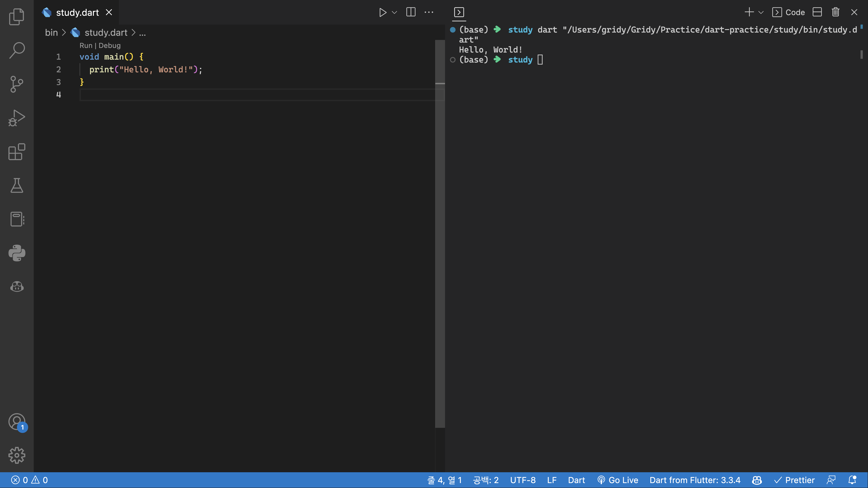
Task: Open the Explorer view in activity bar
Action: click(x=16, y=16)
